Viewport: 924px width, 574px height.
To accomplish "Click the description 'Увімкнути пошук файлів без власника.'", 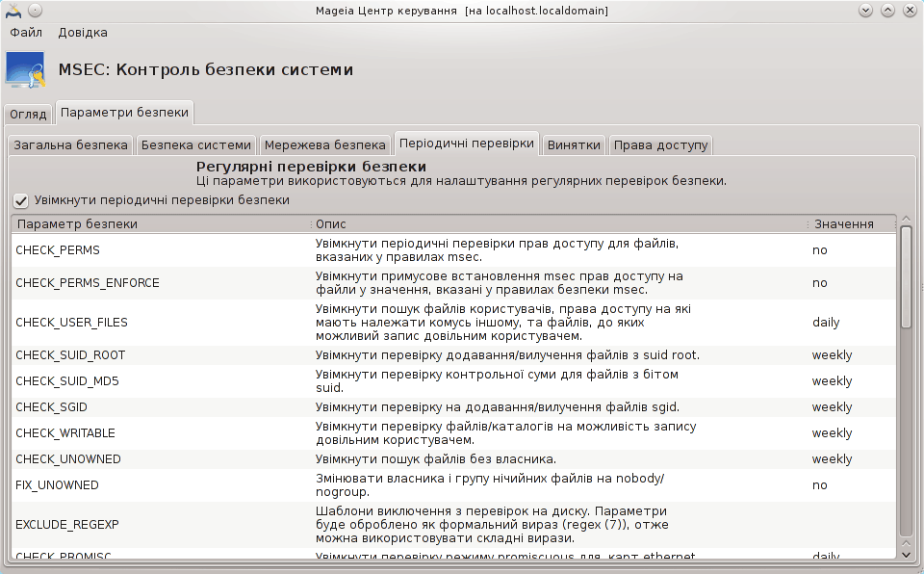I will [x=435, y=459].
